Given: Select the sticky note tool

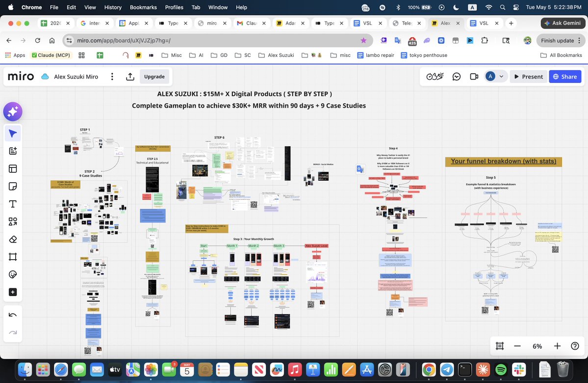Looking at the screenshot, I should click(13, 186).
